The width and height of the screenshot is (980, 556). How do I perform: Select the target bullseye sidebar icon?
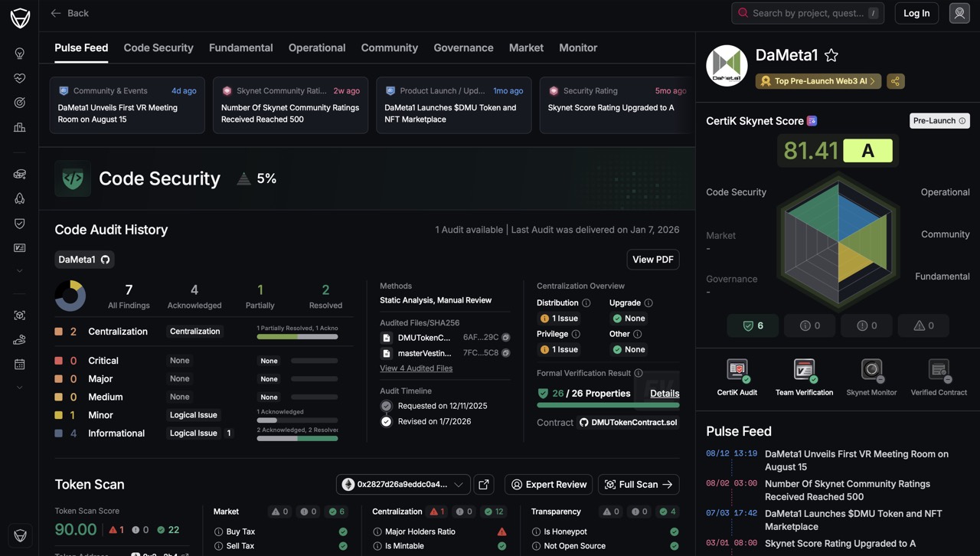point(20,103)
